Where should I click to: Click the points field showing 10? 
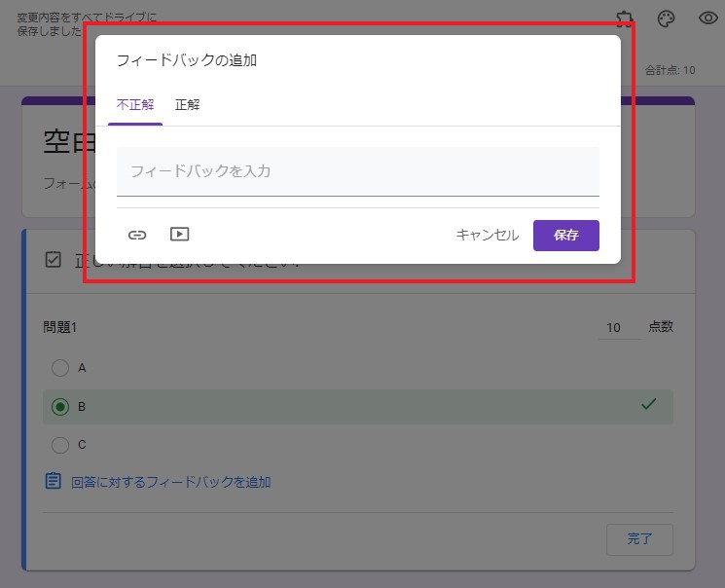click(617, 328)
